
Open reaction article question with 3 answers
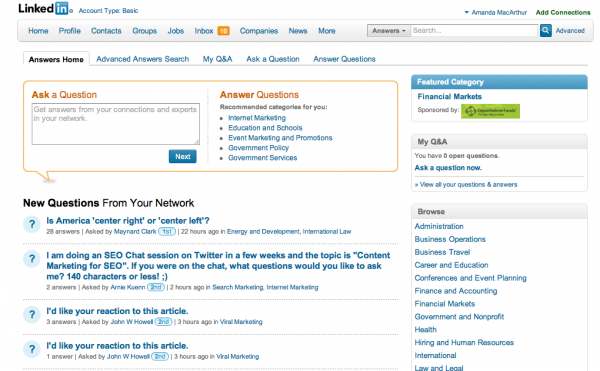(117, 311)
